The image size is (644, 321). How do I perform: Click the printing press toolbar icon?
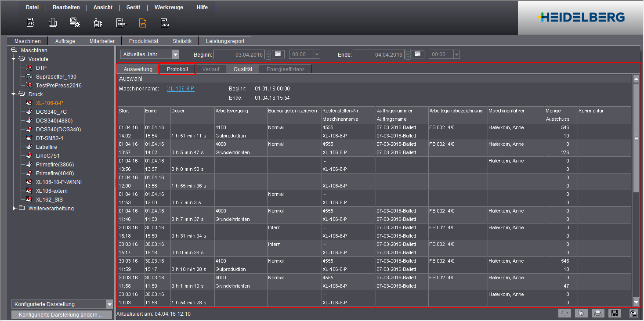[53, 23]
